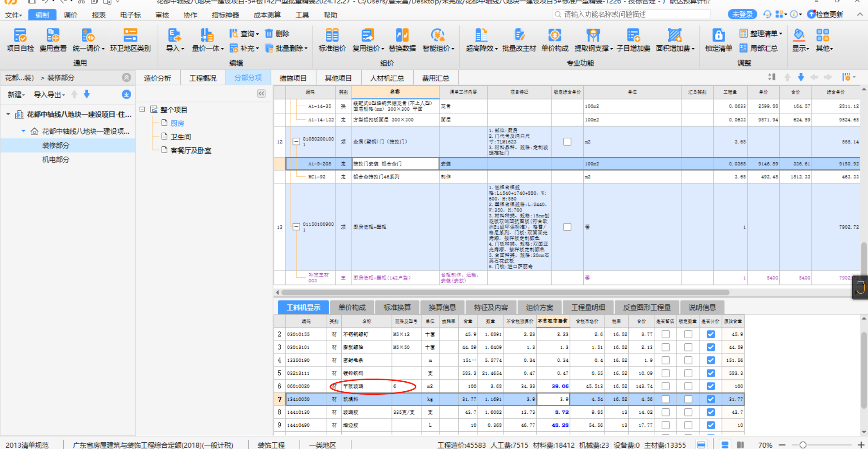868x449 pixels.
Task: Click the 导入导出 button
Action: 49,94
